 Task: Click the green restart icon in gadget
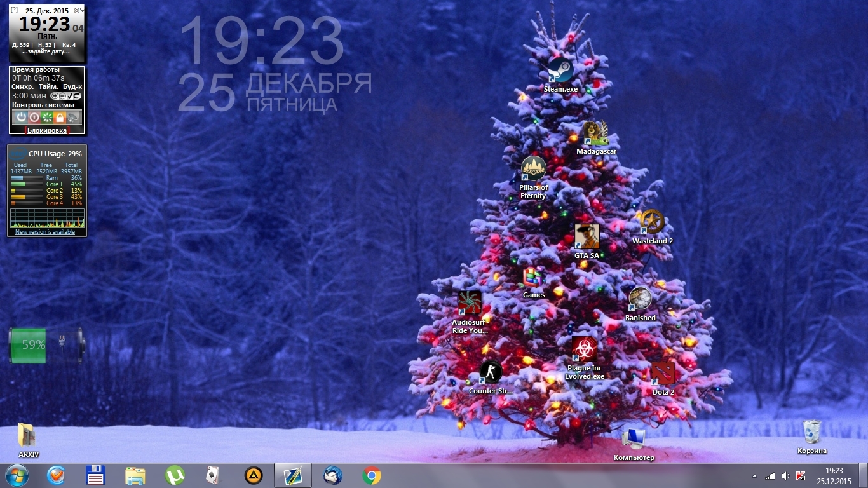click(x=46, y=118)
